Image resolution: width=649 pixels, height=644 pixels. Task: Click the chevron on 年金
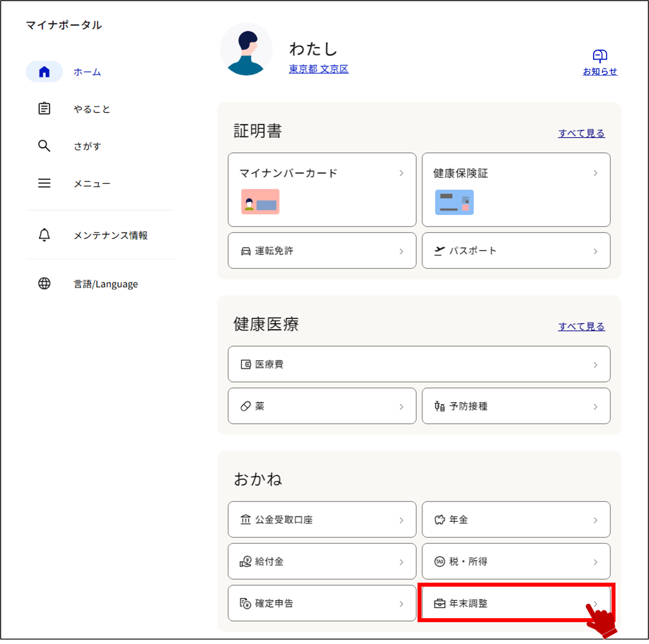tap(596, 521)
